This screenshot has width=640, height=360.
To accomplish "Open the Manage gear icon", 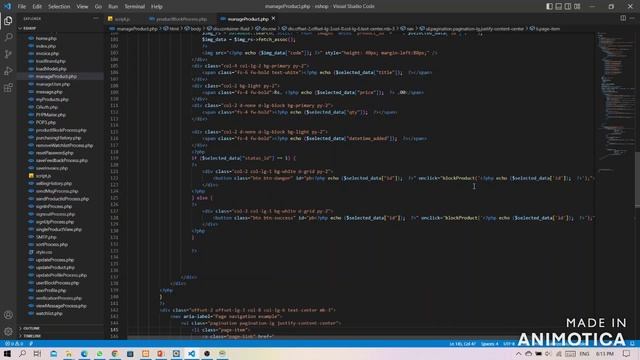I will click(x=8, y=331).
